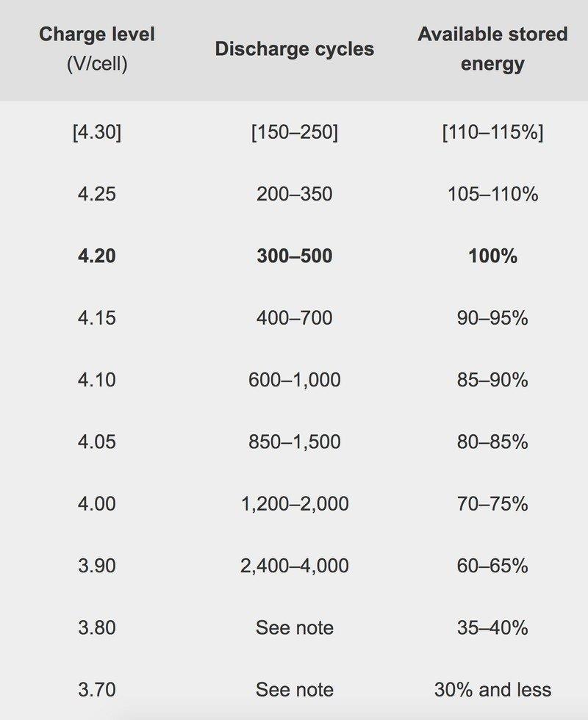Click the 400–700 discharge cycles cell
Image resolution: width=588 pixels, height=720 pixels.
(x=294, y=318)
